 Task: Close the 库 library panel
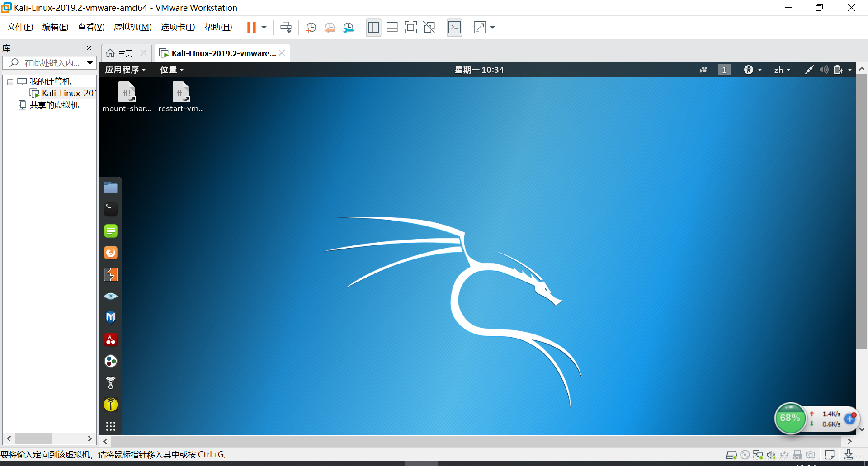pyautogui.click(x=89, y=48)
